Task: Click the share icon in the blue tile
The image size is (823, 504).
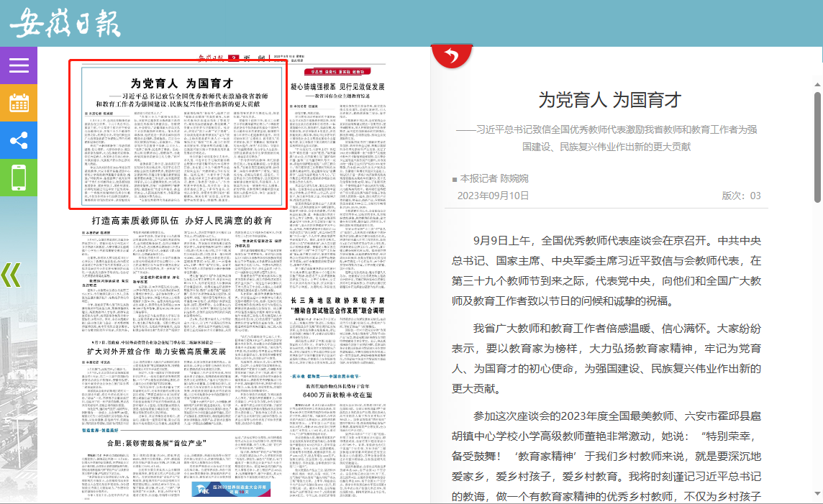Action: 19,140
